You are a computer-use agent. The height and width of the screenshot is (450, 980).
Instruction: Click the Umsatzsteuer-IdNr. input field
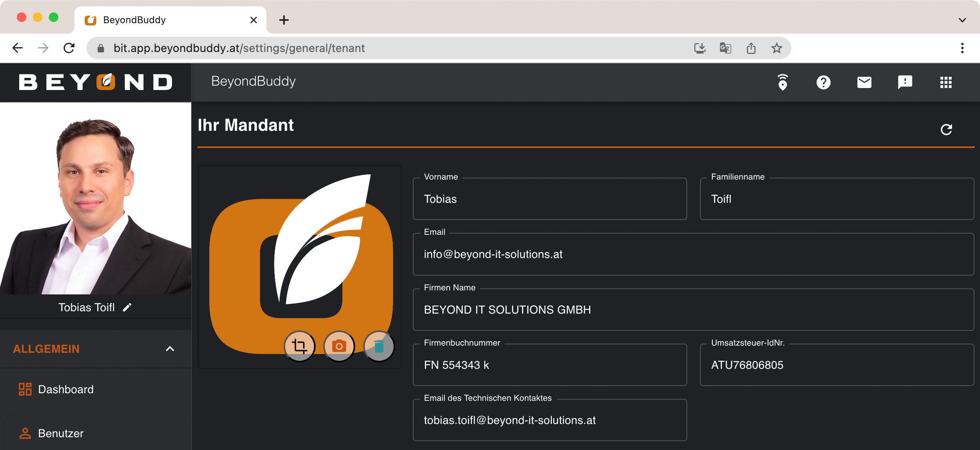[837, 365]
